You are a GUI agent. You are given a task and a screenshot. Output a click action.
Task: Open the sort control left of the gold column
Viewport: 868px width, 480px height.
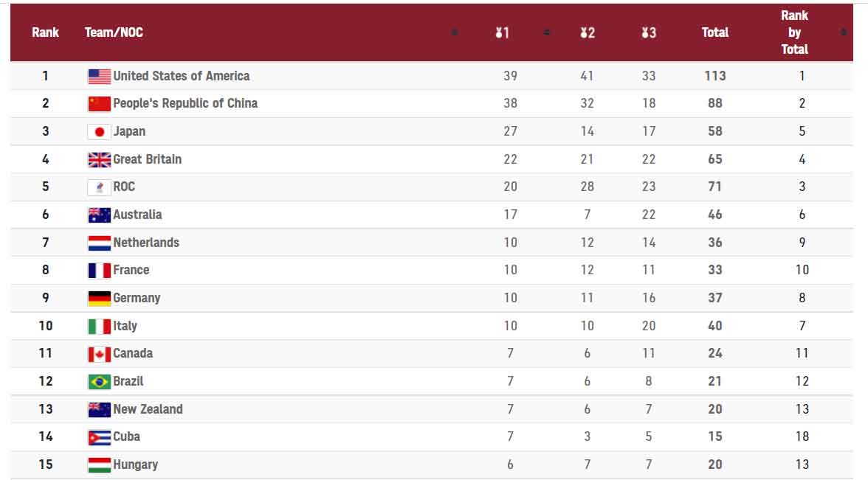point(455,32)
